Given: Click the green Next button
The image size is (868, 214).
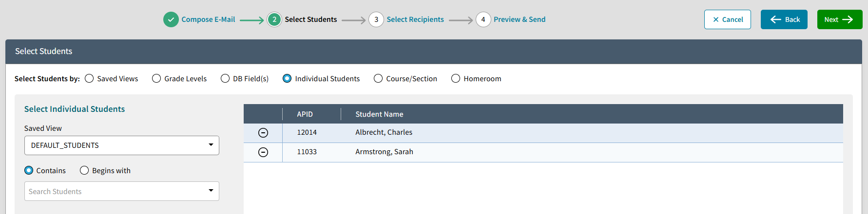Looking at the screenshot, I should [840, 19].
